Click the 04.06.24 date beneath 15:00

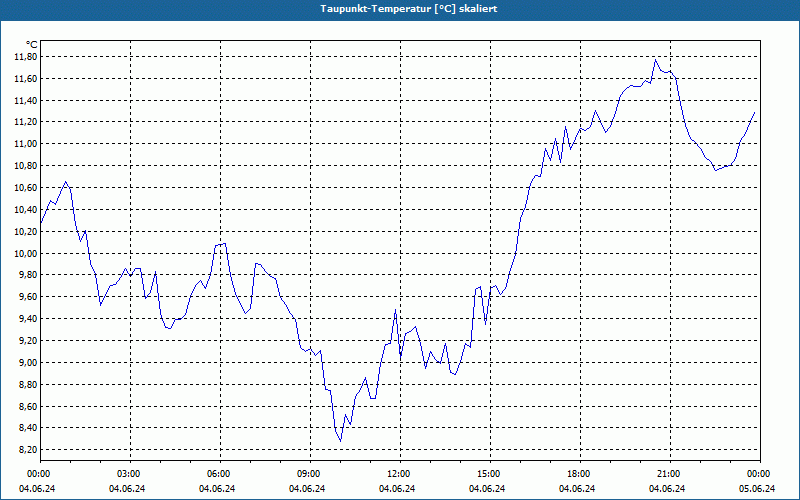[487, 489]
